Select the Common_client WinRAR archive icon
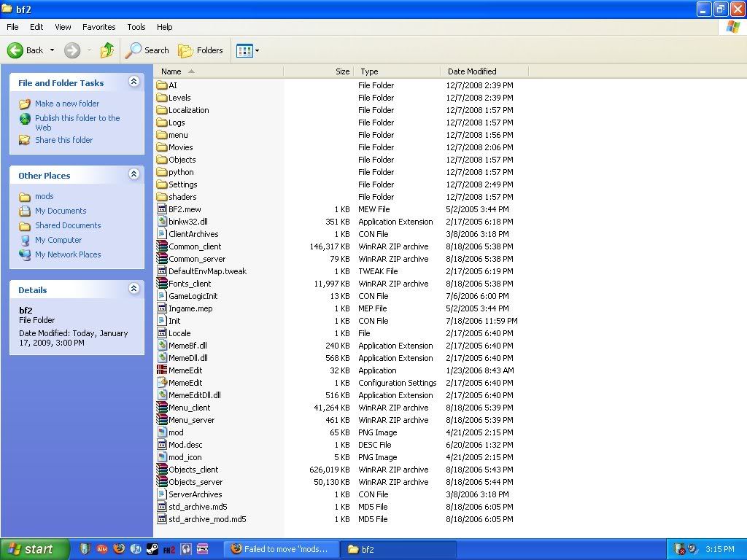 [x=162, y=246]
